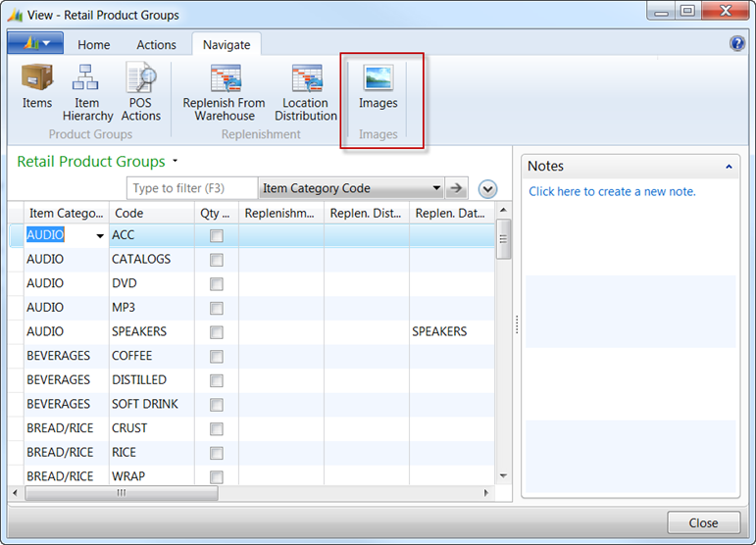Image resolution: width=756 pixels, height=545 pixels.
Task: Expand the filter pane chevron button
Action: tap(487, 189)
